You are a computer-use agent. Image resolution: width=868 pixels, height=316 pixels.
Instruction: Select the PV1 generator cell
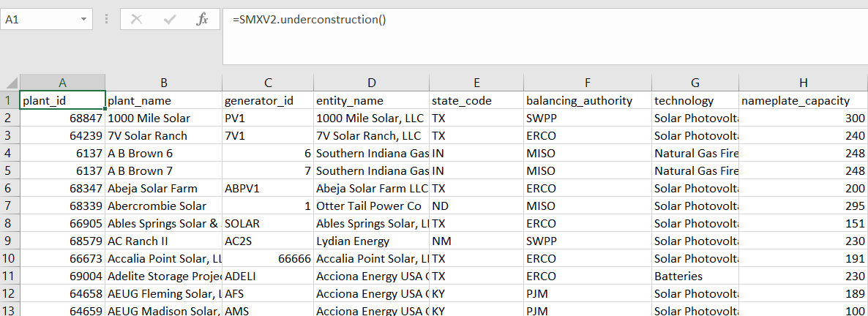(268, 118)
